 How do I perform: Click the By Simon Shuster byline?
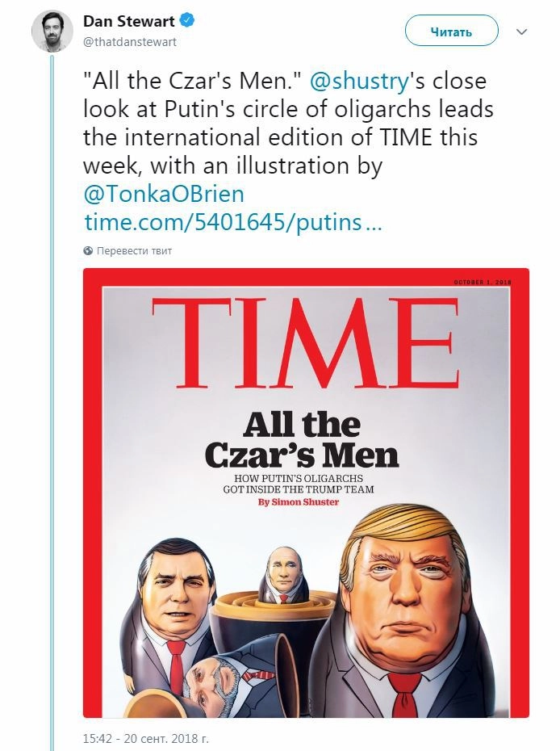coord(299,502)
